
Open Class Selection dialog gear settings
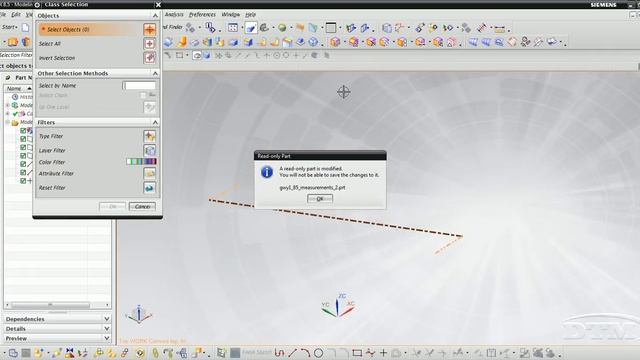point(37,4)
